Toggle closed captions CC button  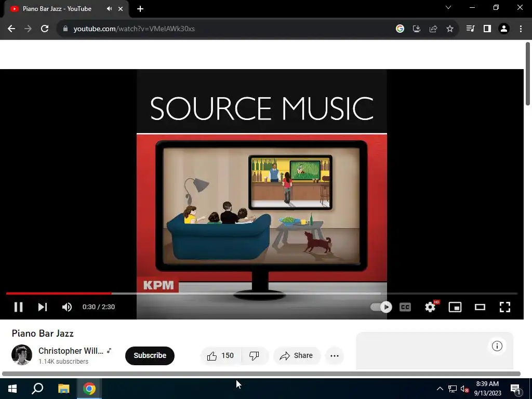tap(405, 307)
